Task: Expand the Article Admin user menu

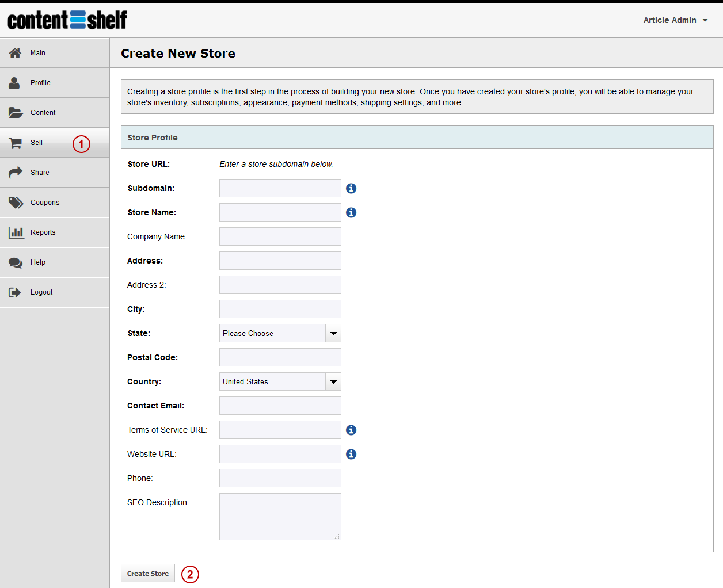Action: click(x=675, y=20)
